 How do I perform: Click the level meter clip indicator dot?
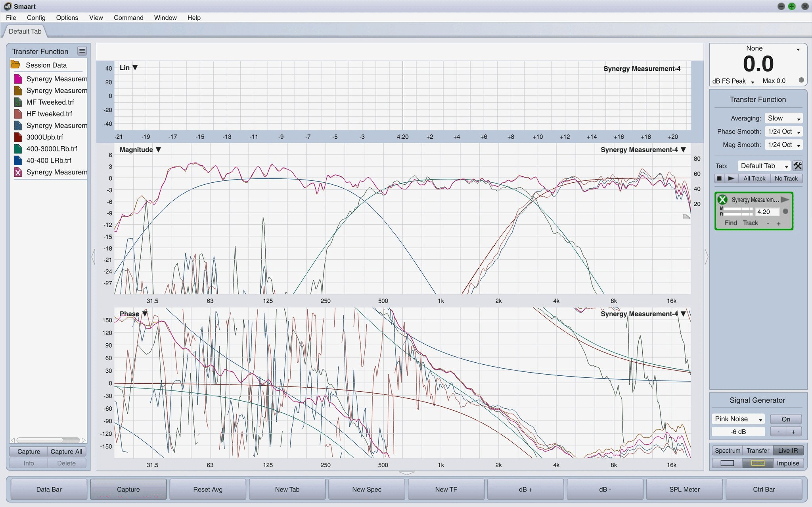pos(801,80)
